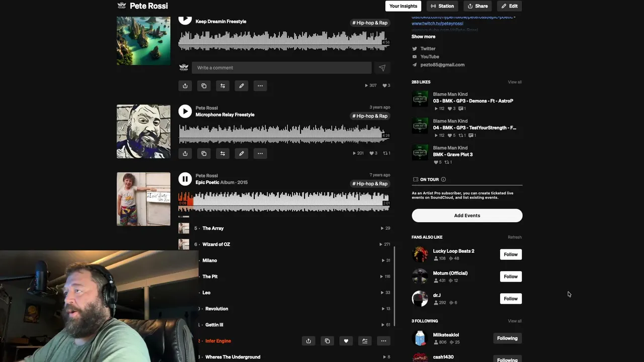644x362 pixels.
Task: Click the Add Events button
Action: (467, 216)
